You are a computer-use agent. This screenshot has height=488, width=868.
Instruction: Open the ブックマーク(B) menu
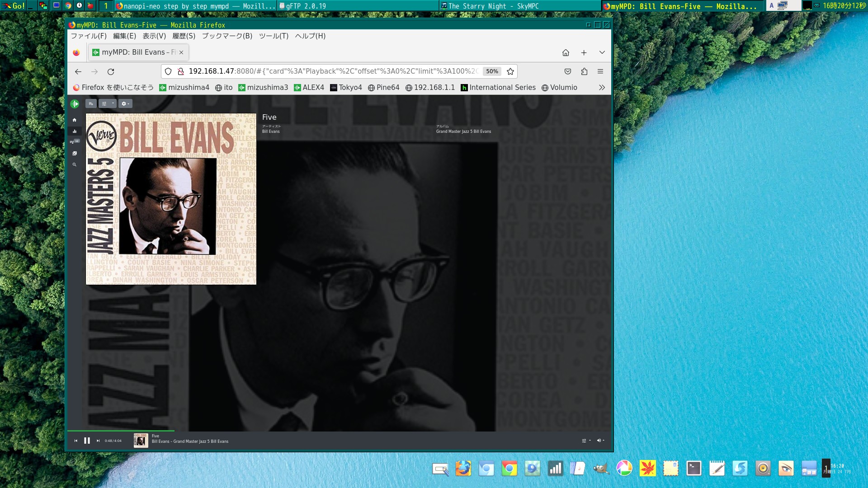227,36
